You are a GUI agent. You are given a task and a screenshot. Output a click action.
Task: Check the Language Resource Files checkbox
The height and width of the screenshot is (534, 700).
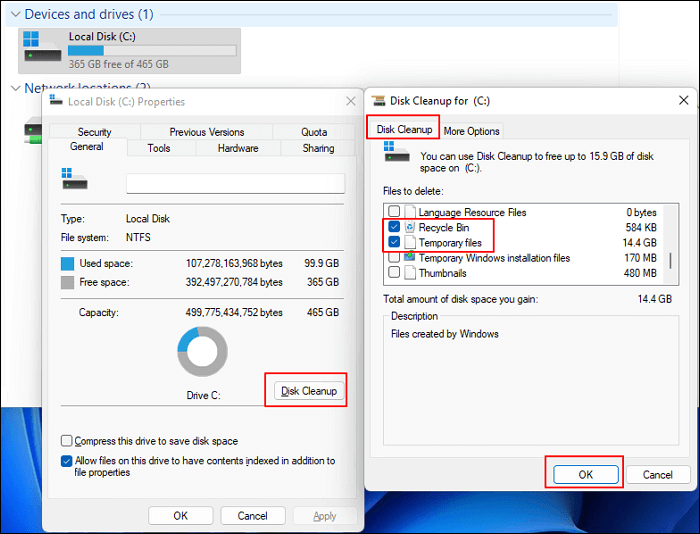(x=394, y=211)
